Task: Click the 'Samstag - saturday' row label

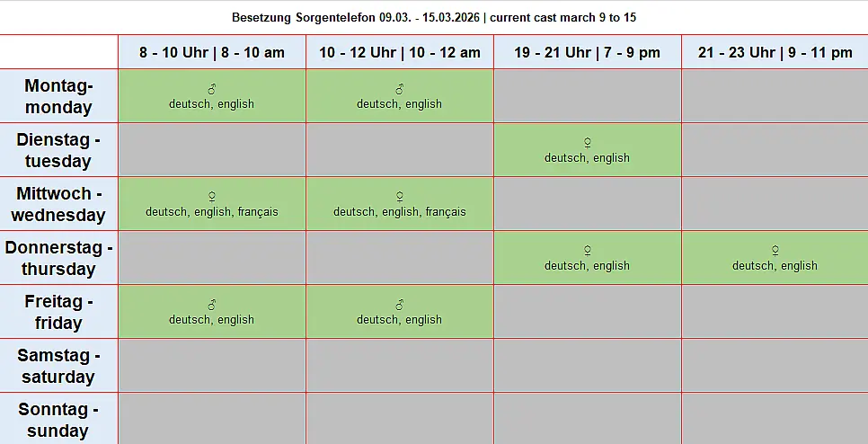Action: (58, 366)
